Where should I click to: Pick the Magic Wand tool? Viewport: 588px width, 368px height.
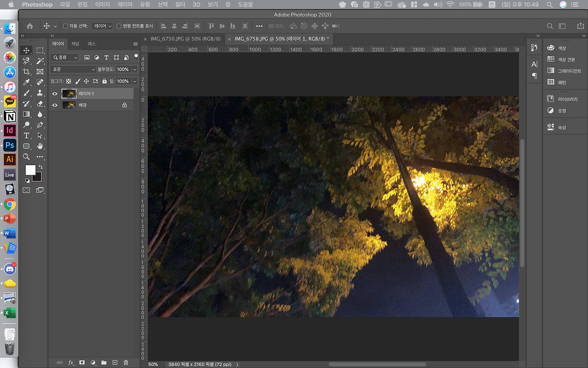tap(40, 61)
